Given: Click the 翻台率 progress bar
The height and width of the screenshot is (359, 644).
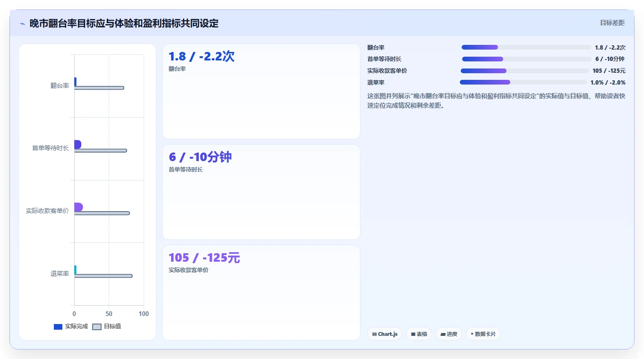Looking at the screenshot, I should (526, 47).
